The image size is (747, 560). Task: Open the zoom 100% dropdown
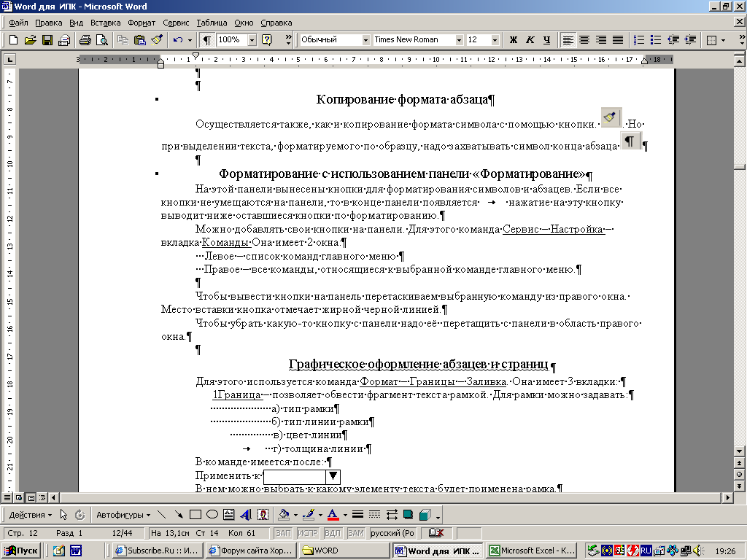click(x=252, y=40)
